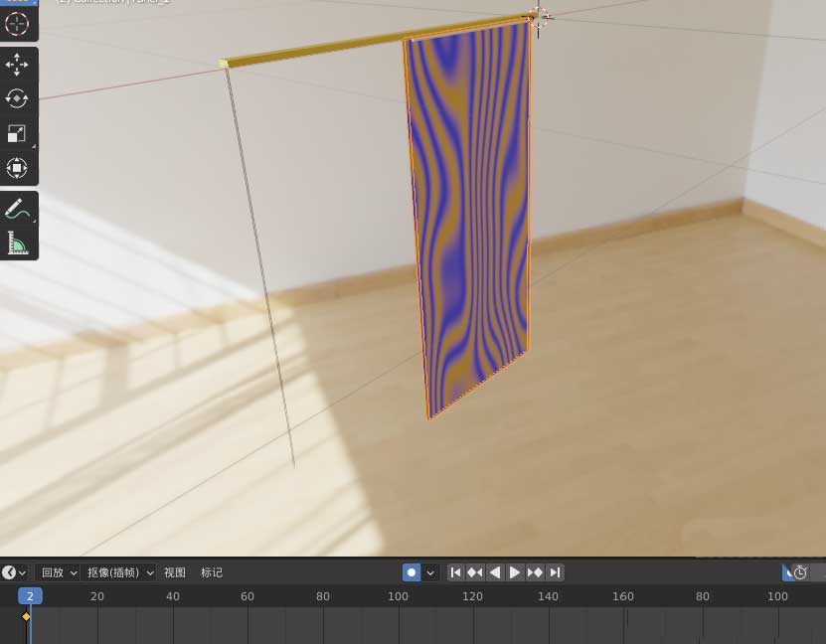Activate the Transform tool
Viewport: 826px width, 644px height.
[x=16, y=167]
